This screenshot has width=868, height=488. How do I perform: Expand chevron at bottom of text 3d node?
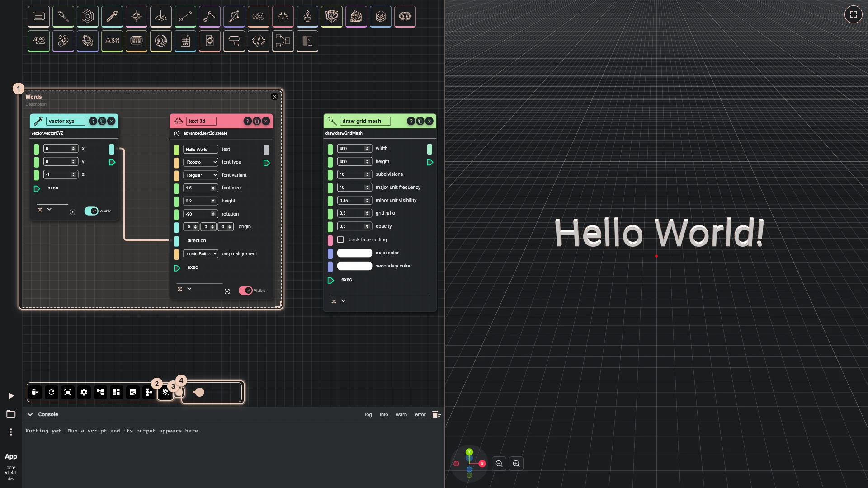point(189,289)
